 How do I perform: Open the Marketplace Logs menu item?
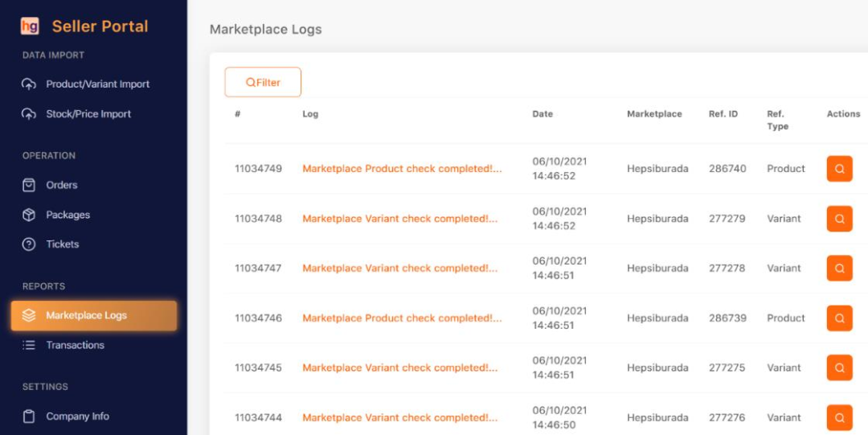click(86, 315)
